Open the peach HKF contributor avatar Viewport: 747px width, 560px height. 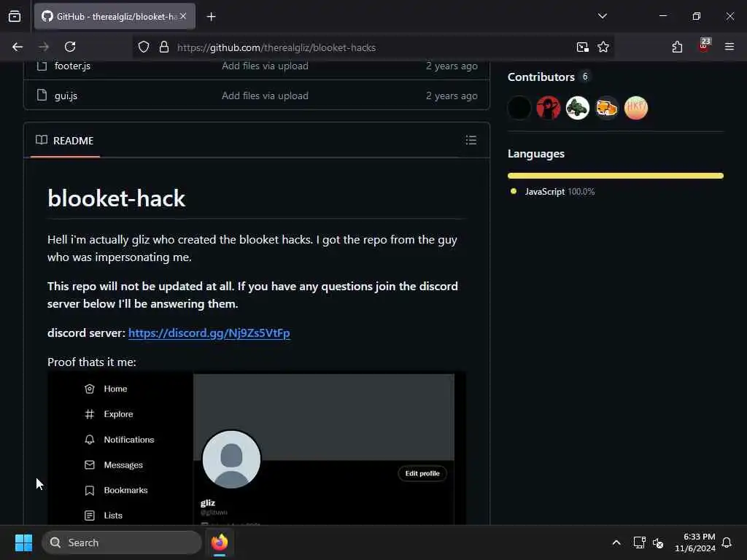(636, 108)
